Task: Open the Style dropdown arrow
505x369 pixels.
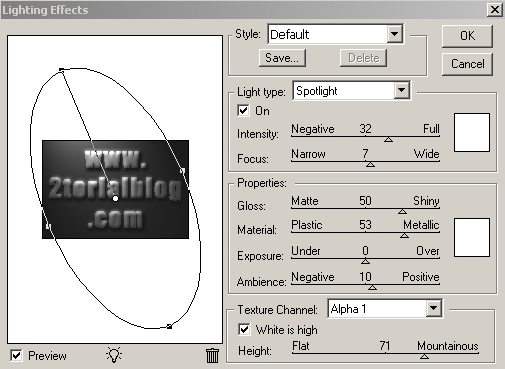Action: click(394, 34)
